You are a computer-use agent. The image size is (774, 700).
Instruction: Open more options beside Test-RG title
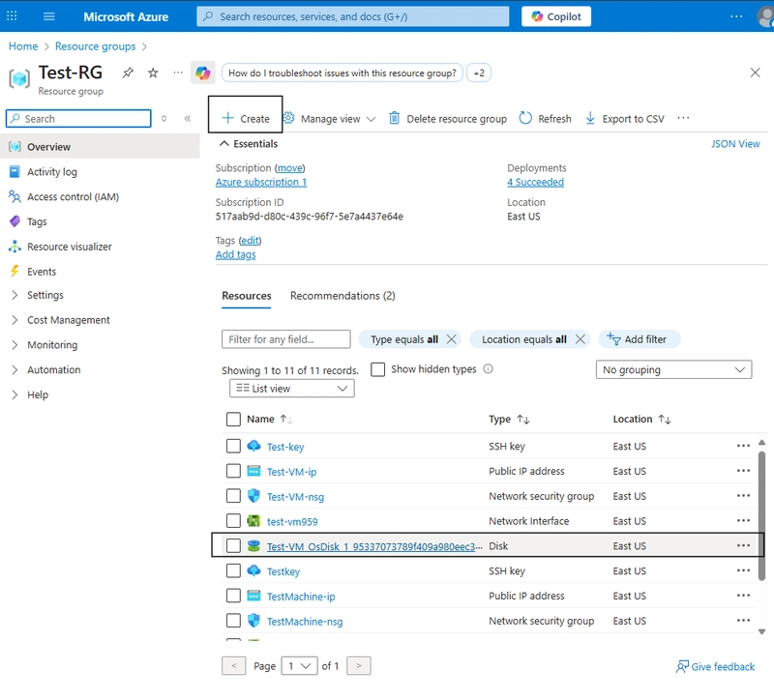178,73
